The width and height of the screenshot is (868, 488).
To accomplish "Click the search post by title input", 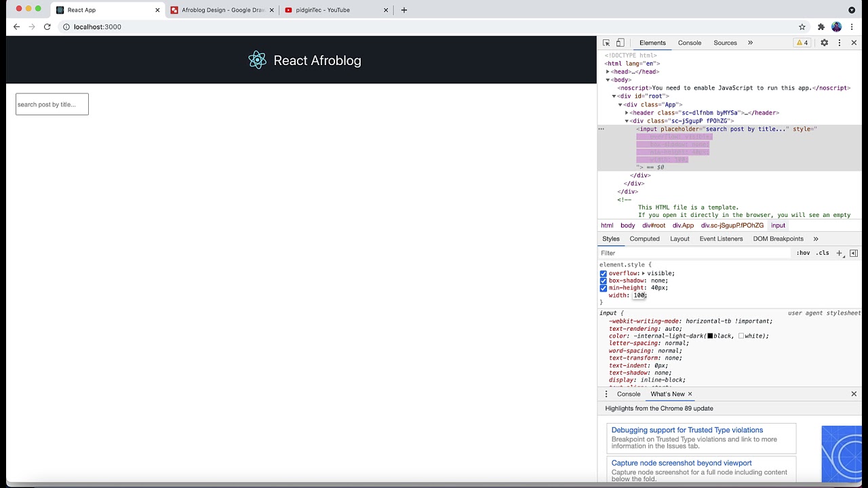I will tap(52, 104).
